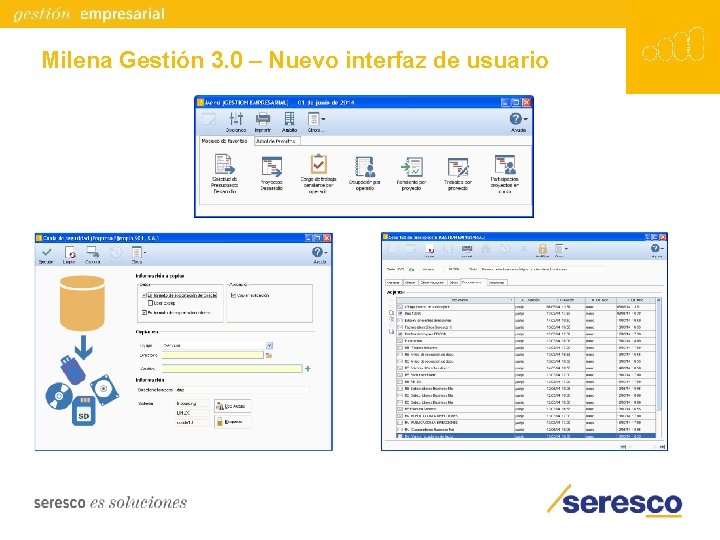Open the Equipo combo box dropdown arrow

(270, 345)
